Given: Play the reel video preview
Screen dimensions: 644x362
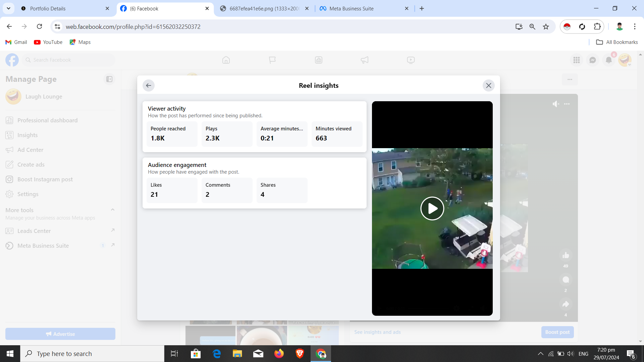Looking at the screenshot, I should coord(432,208).
